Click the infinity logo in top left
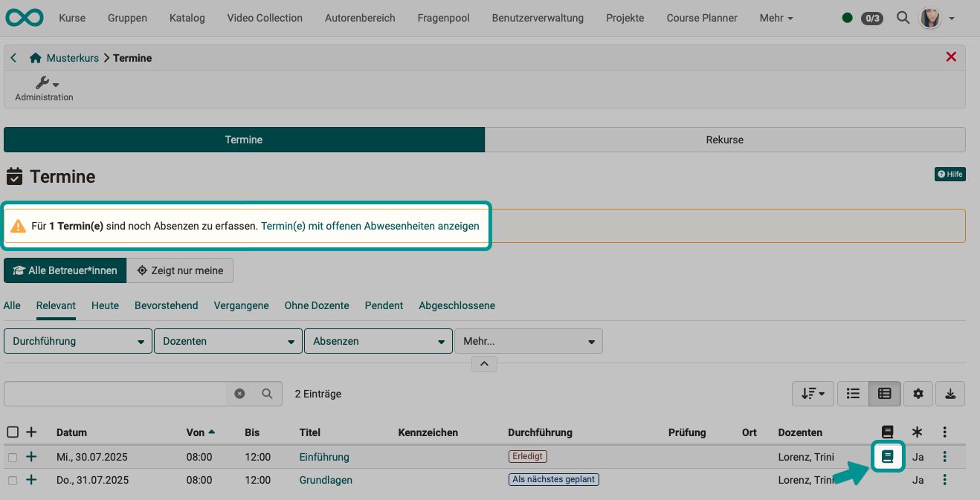The image size is (980, 500). [24, 17]
